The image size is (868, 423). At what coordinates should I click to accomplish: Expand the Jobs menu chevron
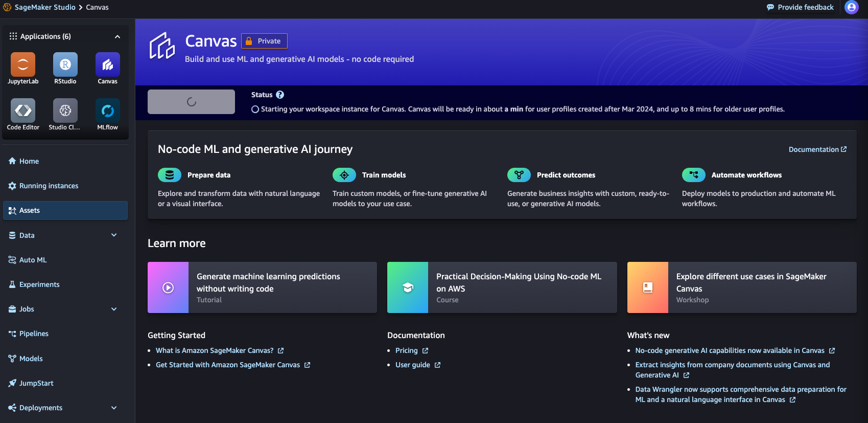pos(114,309)
